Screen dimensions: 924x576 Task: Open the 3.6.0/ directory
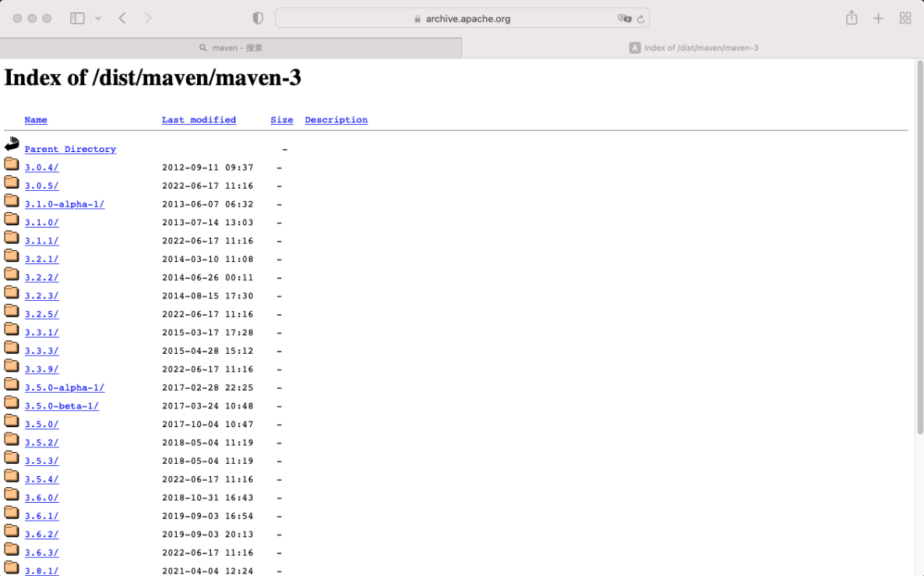pos(41,497)
